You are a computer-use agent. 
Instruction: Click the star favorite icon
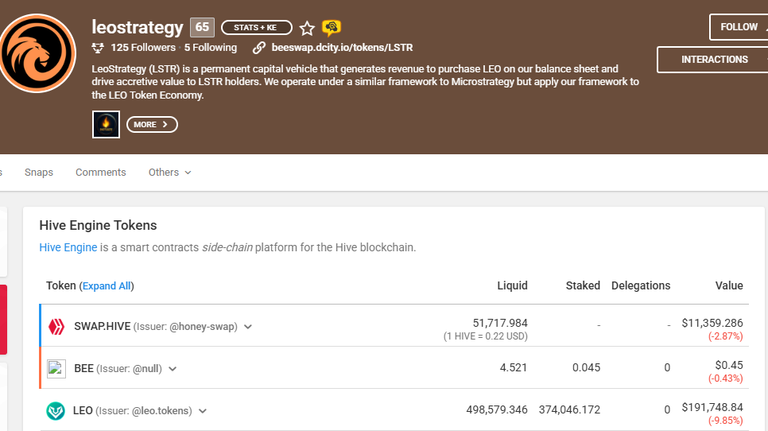(307, 28)
